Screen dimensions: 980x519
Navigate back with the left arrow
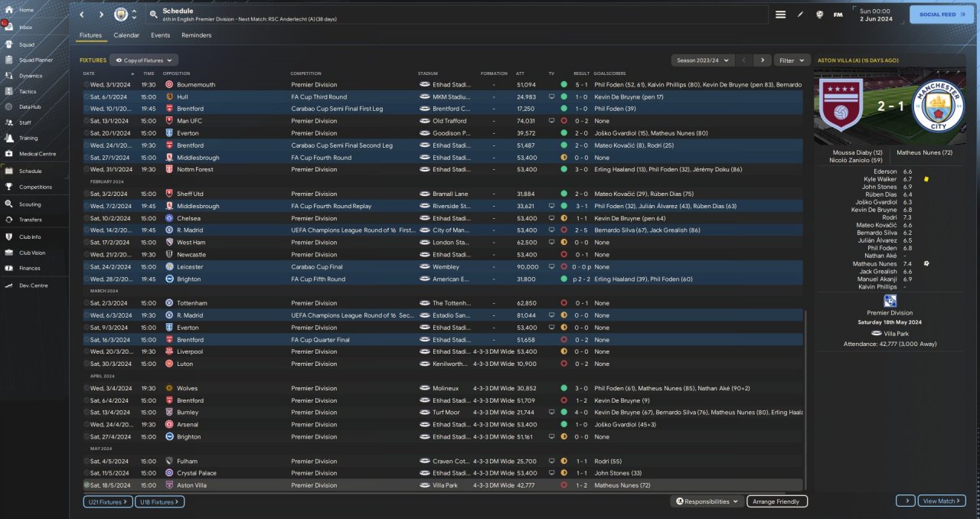click(82, 15)
